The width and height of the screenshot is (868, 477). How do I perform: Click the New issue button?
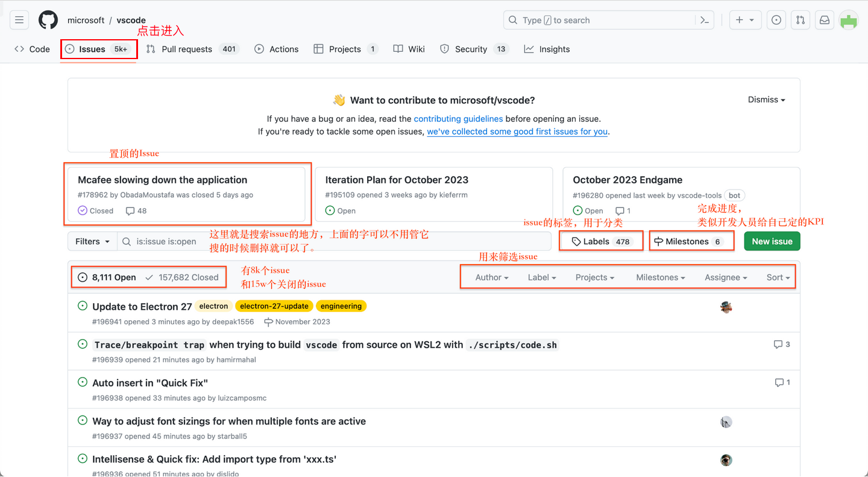coord(772,241)
